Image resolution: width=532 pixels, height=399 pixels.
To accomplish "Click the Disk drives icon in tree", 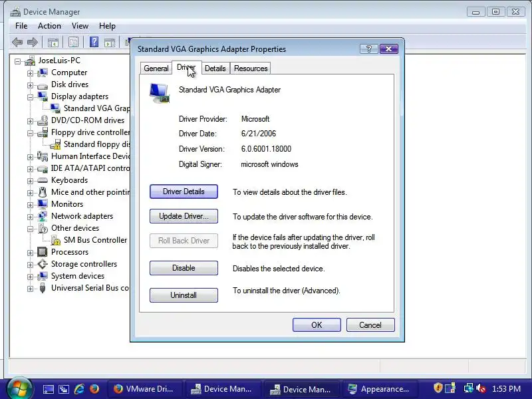I will click(43, 85).
